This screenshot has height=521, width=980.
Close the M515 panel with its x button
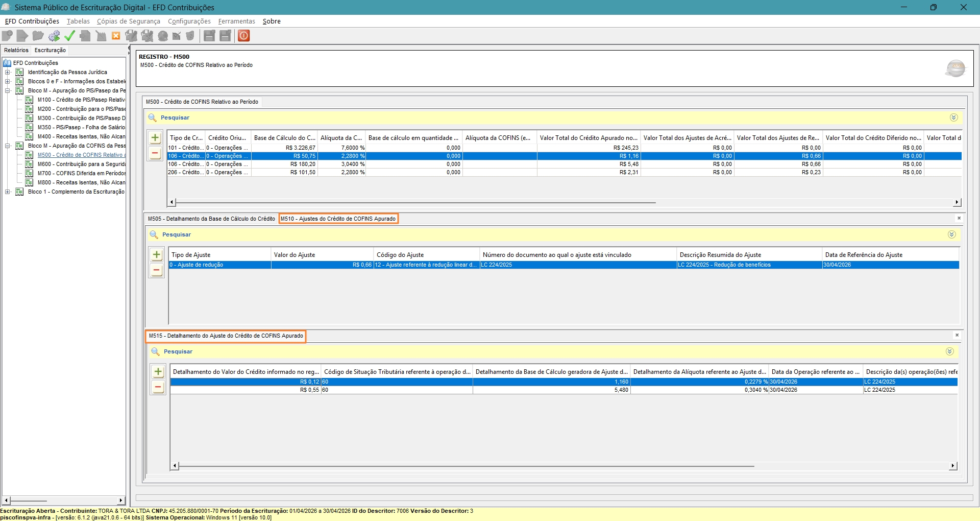point(957,335)
